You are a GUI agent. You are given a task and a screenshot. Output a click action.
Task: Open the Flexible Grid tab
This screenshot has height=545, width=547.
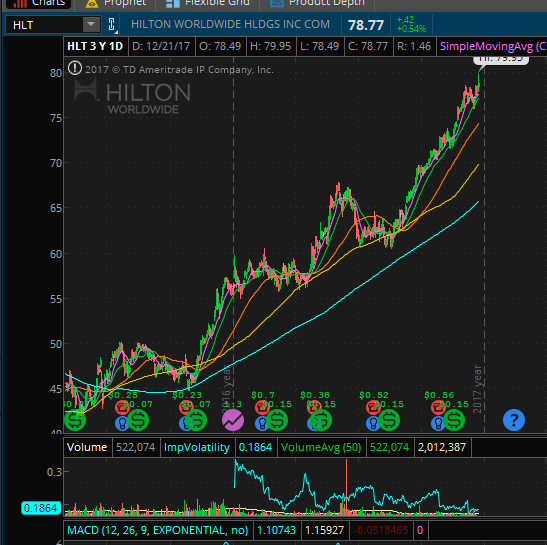tap(208, 3)
